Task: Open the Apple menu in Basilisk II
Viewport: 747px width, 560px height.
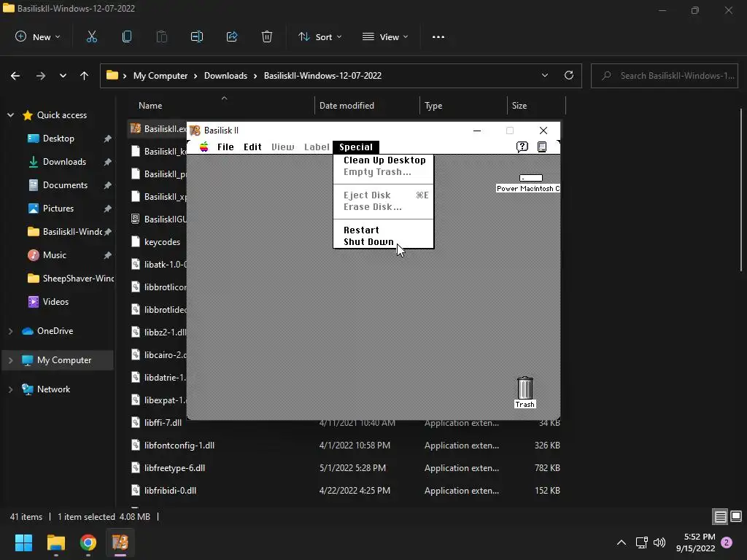Action: (204, 147)
